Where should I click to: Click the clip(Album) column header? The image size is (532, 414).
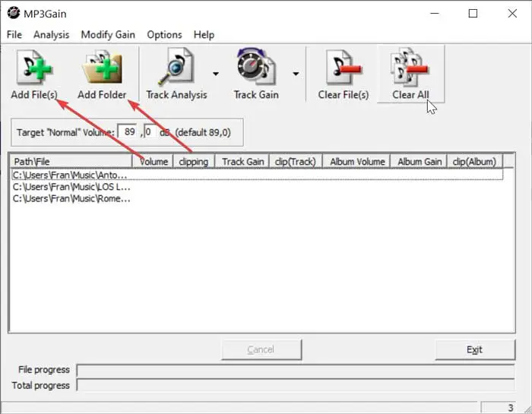coord(475,161)
